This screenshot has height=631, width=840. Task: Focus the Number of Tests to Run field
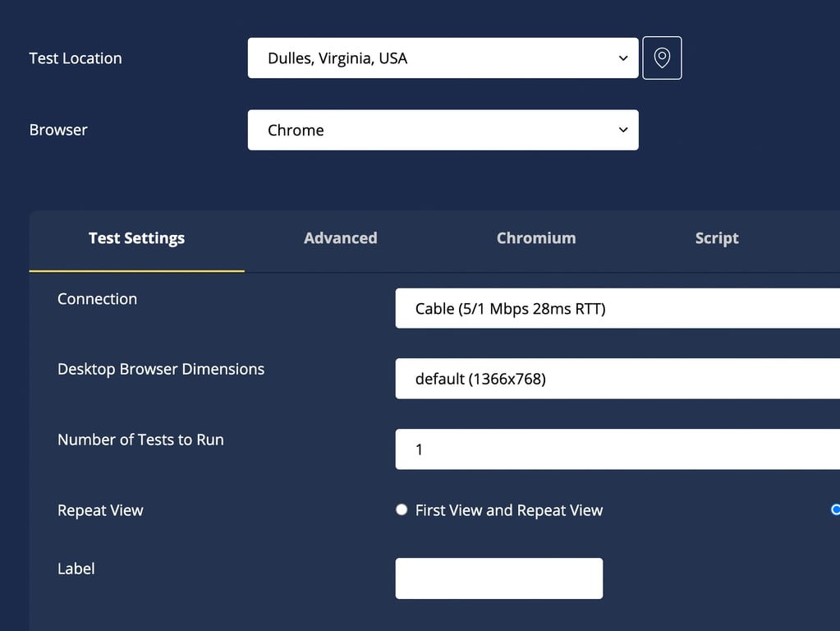tap(617, 449)
